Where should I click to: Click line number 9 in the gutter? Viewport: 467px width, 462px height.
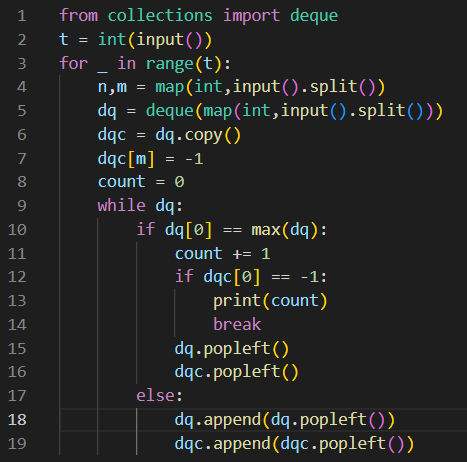pyautogui.click(x=22, y=206)
